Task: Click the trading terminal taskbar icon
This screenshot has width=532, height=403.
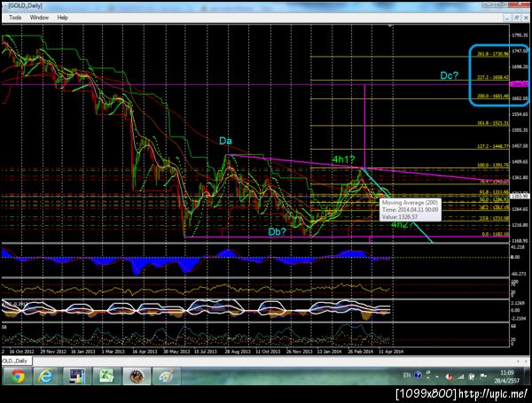Action: coord(76,376)
